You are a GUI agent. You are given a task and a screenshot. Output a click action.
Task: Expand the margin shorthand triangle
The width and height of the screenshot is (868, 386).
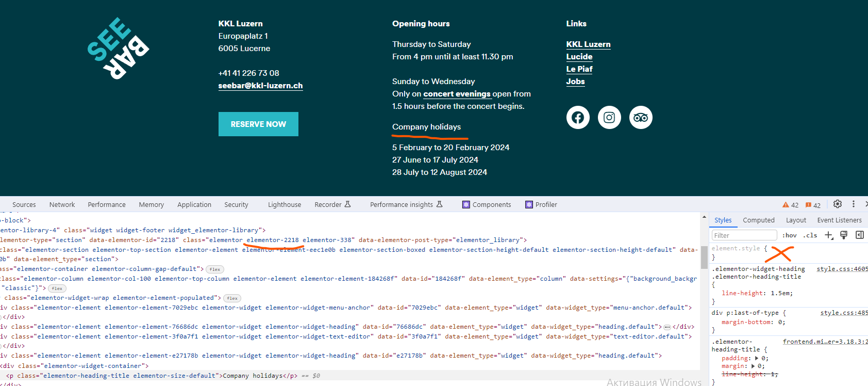[753, 366]
